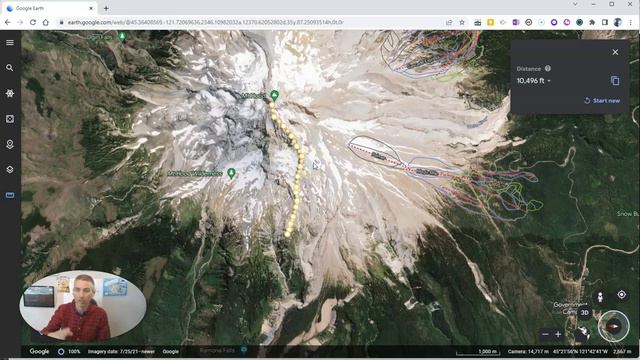Open a new browser tab
The width and height of the screenshot is (640, 360).
click(106, 8)
